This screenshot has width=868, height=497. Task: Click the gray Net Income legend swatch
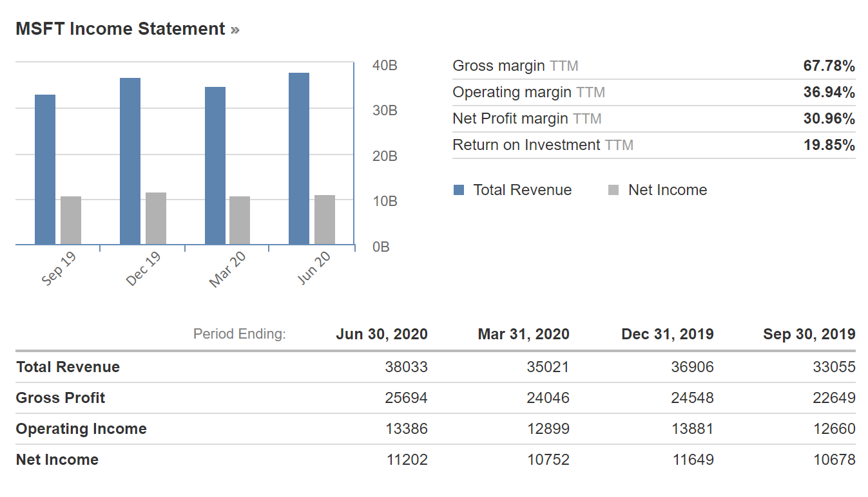613,190
